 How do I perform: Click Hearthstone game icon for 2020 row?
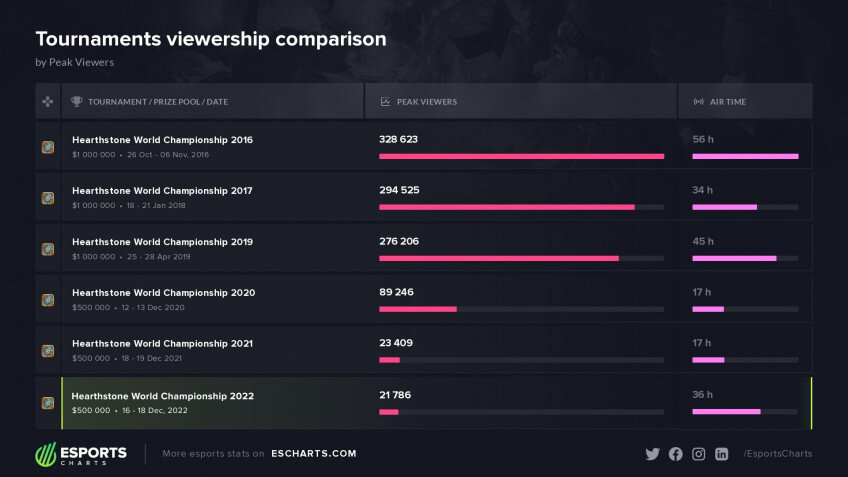point(48,300)
